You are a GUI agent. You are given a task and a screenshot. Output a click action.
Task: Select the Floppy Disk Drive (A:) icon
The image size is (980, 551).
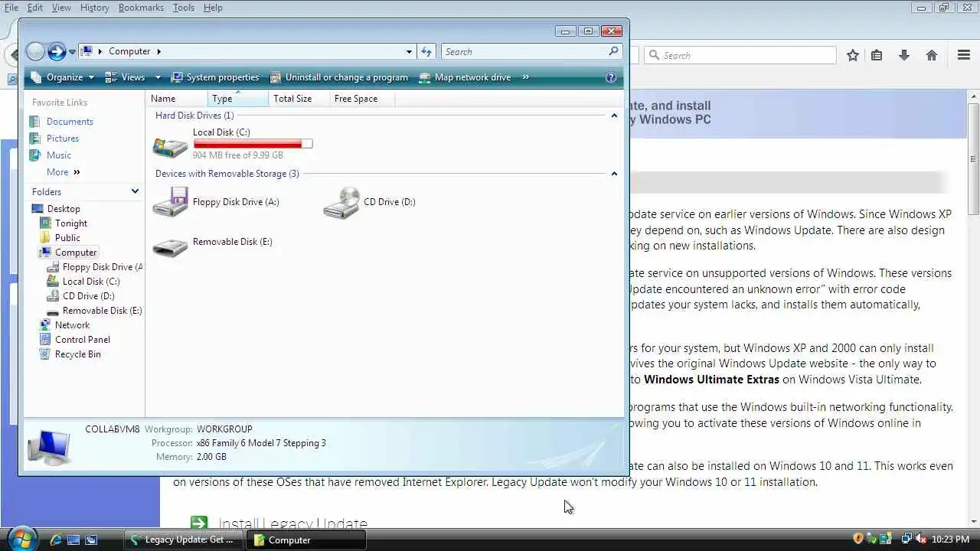coord(170,202)
